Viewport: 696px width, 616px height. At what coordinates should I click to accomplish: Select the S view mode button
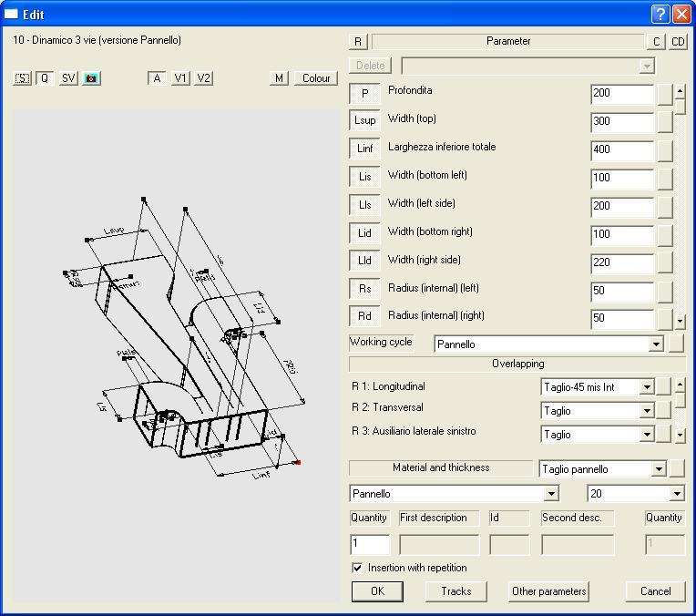[x=22, y=78]
